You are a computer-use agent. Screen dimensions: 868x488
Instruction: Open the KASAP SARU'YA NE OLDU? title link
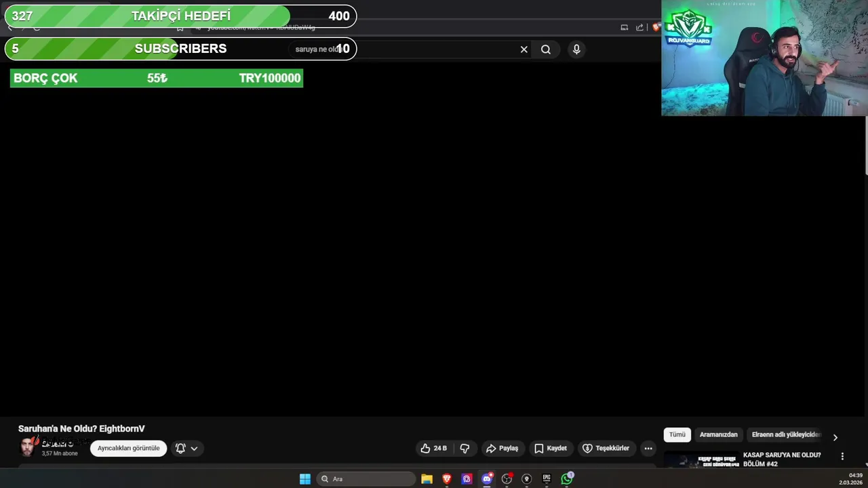(x=782, y=460)
